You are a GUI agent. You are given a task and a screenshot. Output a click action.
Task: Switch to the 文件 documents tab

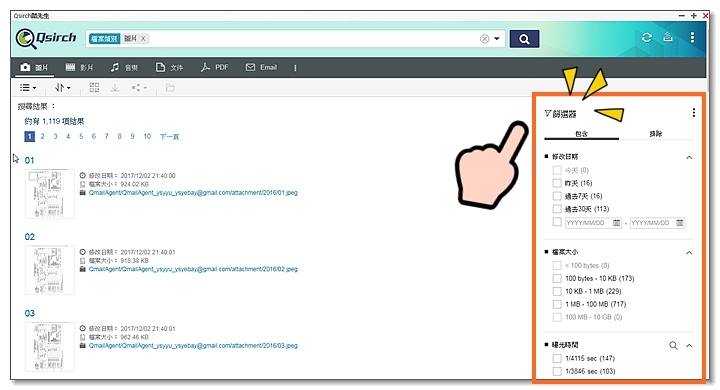coord(169,68)
